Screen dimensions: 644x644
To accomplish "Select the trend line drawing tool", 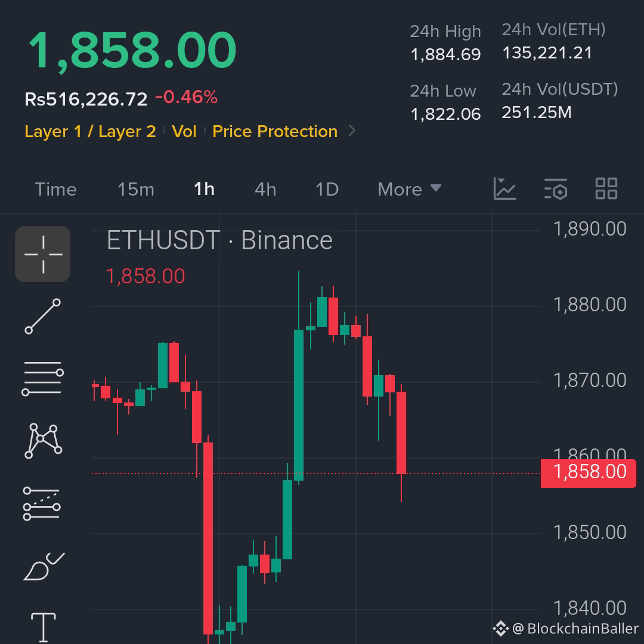I will [x=43, y=316].
